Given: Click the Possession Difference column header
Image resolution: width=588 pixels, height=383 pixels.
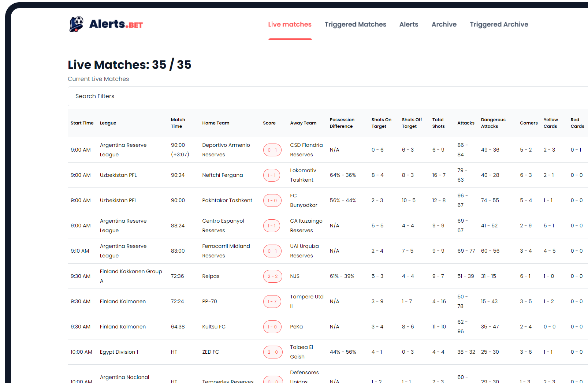Looking at the screenshot, I should [342, 123].
